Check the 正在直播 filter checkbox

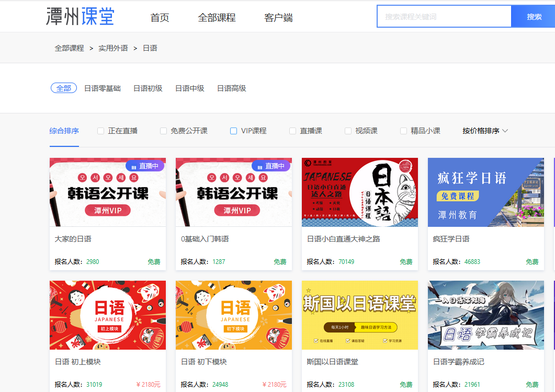coord(100,131)
